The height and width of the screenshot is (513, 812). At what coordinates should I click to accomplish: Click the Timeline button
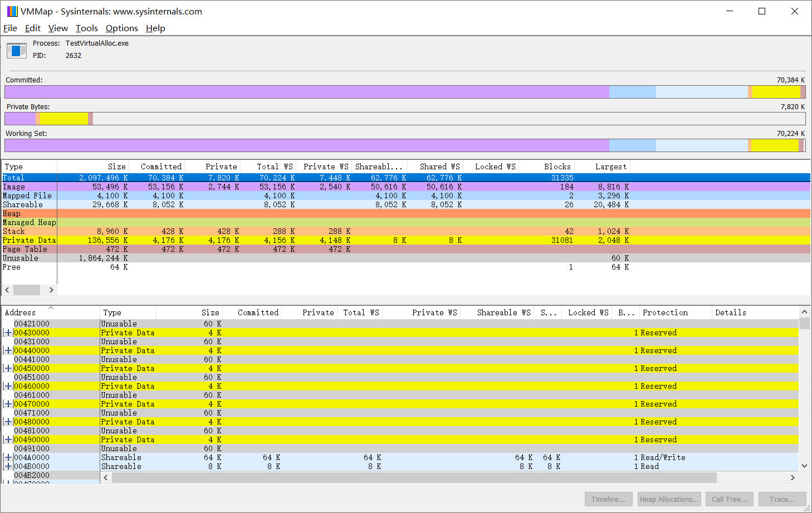click(x=608, y=499)
